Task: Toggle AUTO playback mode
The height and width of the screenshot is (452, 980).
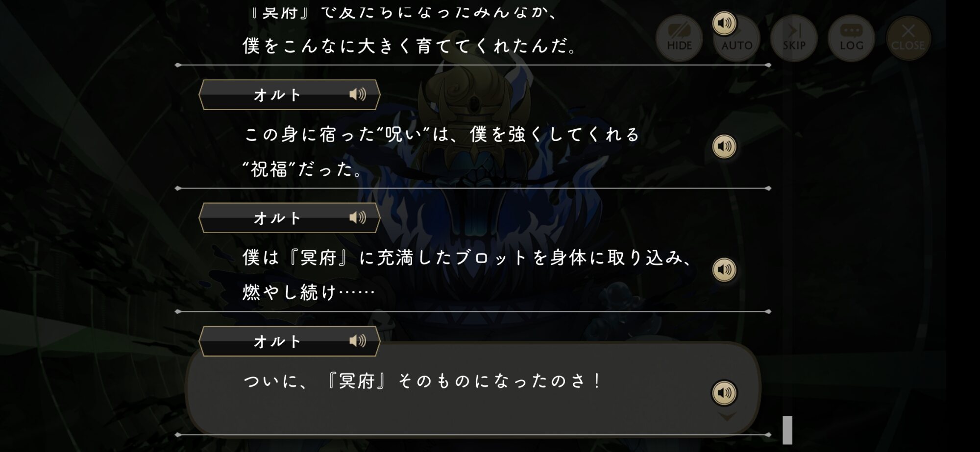Action: (x=737, y=39)
